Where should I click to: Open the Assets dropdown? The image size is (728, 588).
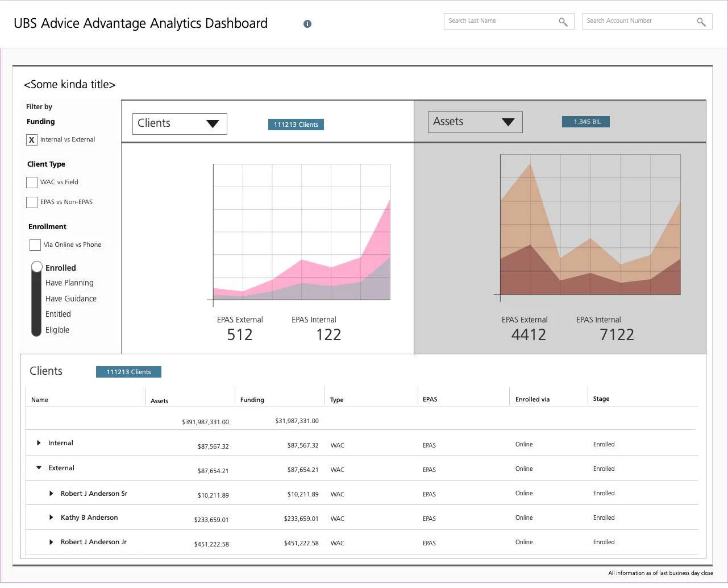[475, 122]
